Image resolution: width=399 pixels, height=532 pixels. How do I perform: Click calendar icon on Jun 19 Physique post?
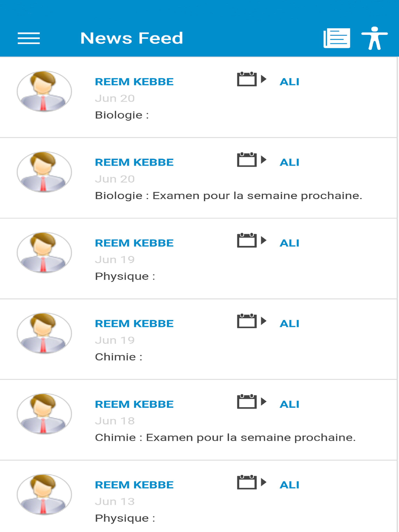(252, 240)
